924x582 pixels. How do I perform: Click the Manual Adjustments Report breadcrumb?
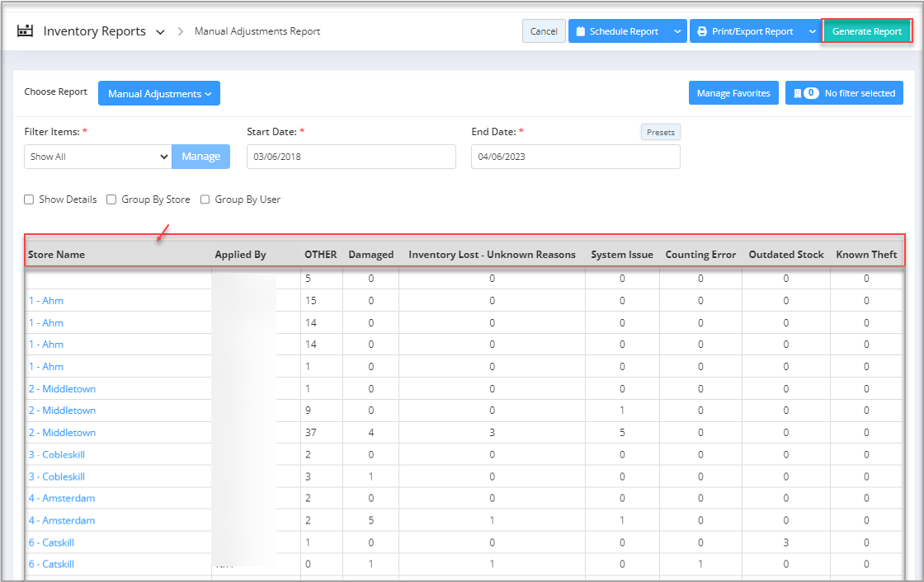(x=257, y=31)
